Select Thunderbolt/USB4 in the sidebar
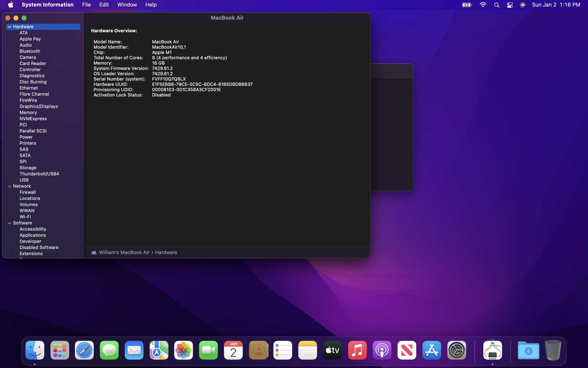This screenshot has width=588, height=368. pos(39,174)
